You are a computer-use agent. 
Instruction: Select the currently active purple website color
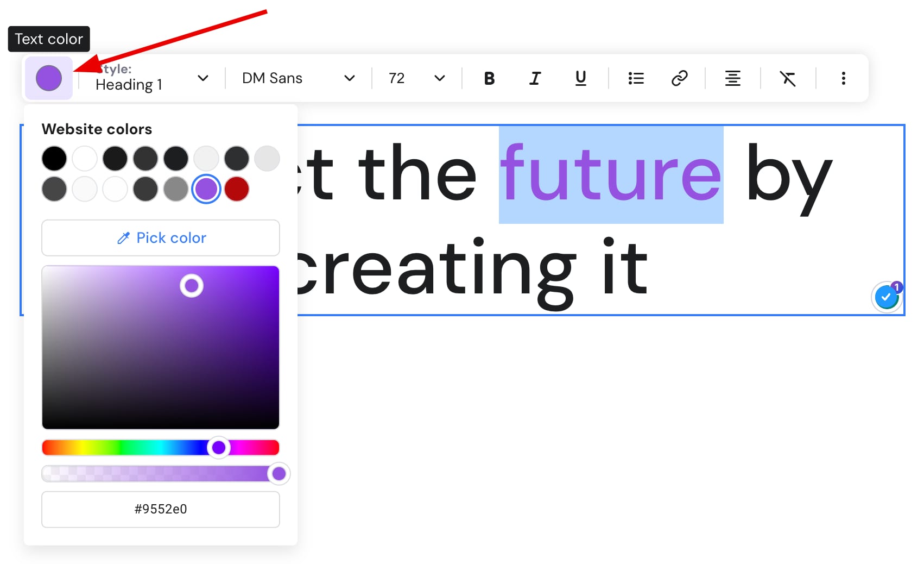[x=206, y=189]
